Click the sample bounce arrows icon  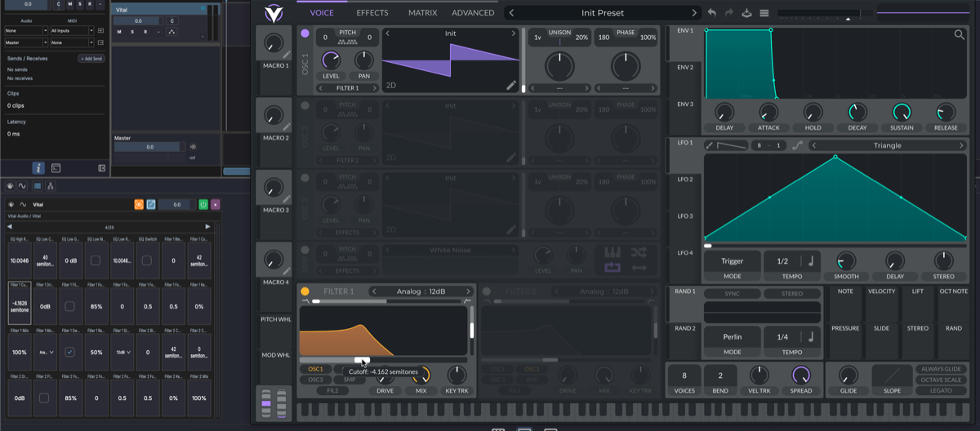point(639,267)
